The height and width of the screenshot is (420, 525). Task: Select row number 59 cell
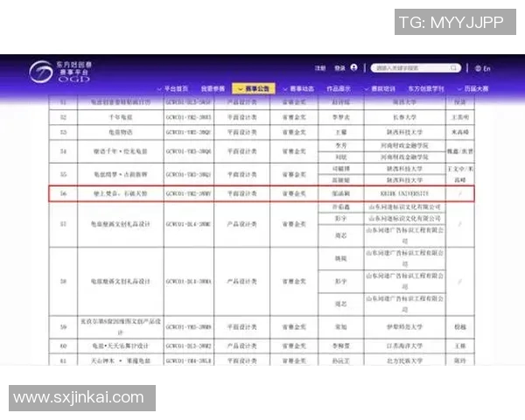pyautogui.click(x=63, y=327)
